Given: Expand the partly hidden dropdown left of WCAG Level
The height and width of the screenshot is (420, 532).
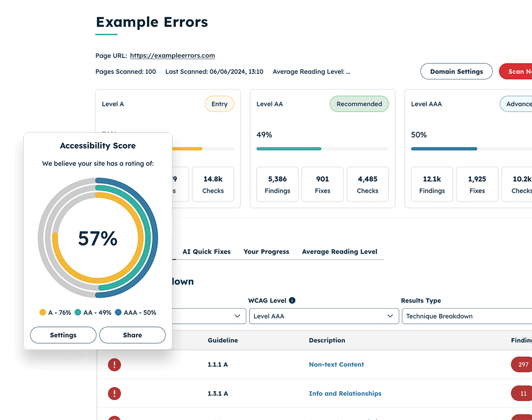Looking at the screenshot, I should pyautogui.click(x=209, y=316).
